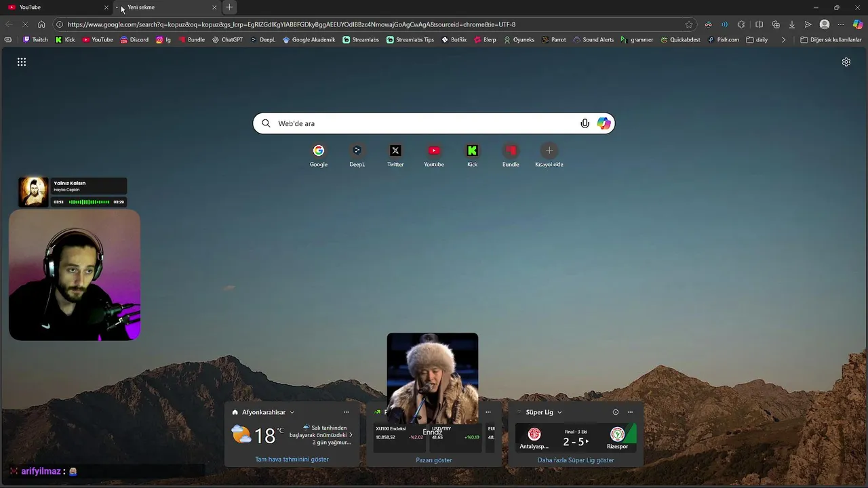The width and height of the screenshot is (868, 488).
Task: Stop loading the page
Action: pyautogui.click(x=25, y=24)
